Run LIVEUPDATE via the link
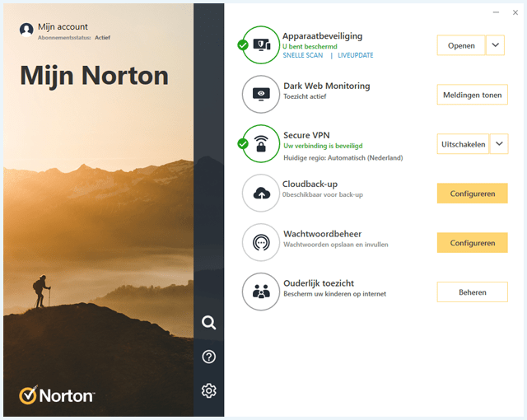 click(355, 55)
